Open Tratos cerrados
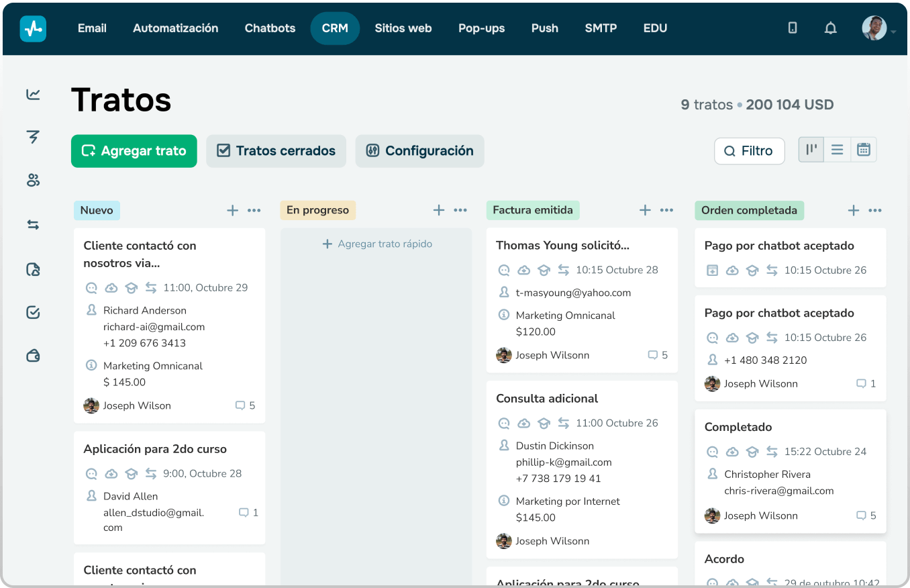 click(276, 151)
